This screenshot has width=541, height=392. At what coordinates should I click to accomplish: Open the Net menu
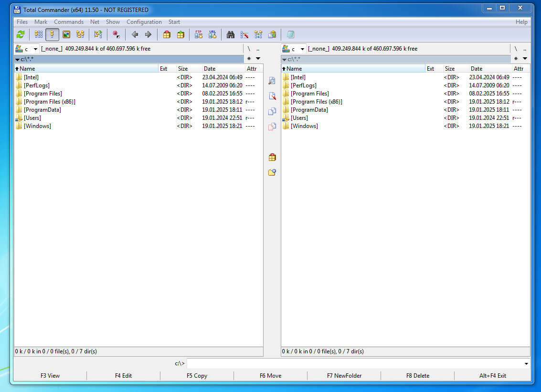[95, 22]
